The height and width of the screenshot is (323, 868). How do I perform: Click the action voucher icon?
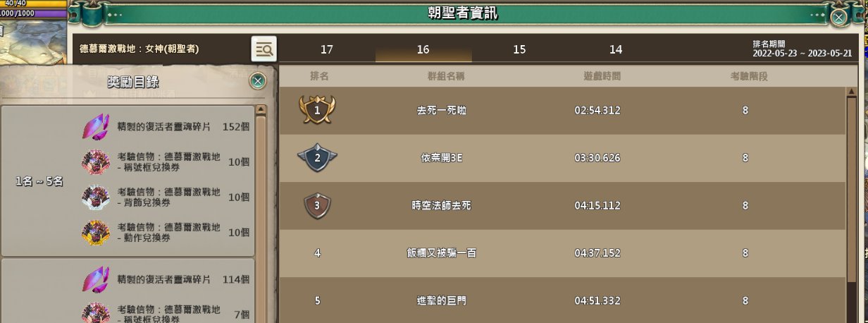(x=95, y=232)
